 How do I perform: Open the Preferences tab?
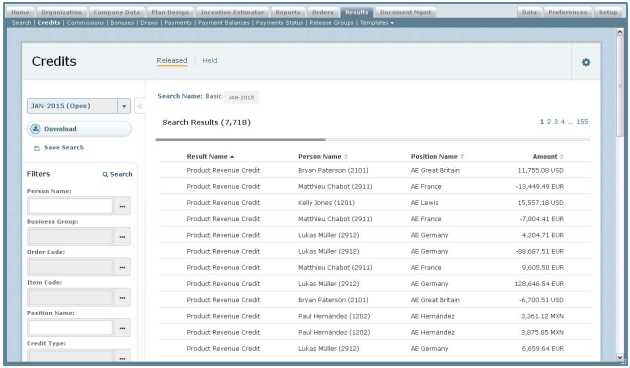point(567,12)
